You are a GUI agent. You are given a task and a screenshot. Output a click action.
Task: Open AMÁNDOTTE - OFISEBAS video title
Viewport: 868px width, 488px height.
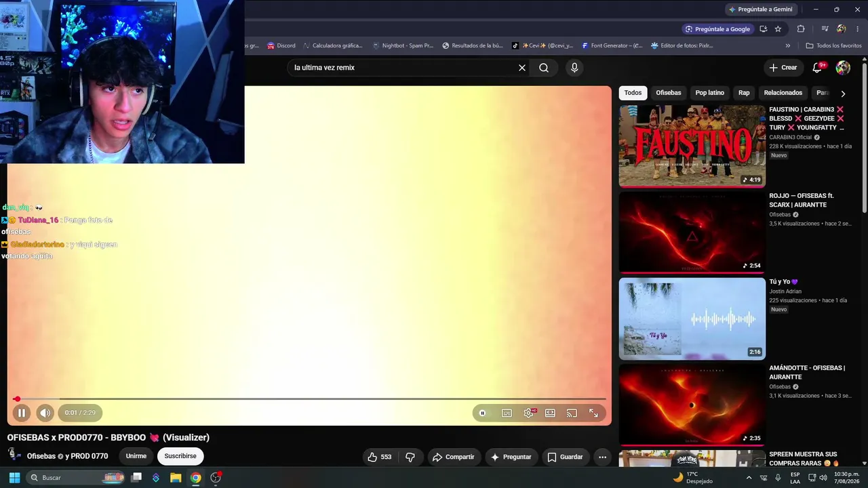807,372
